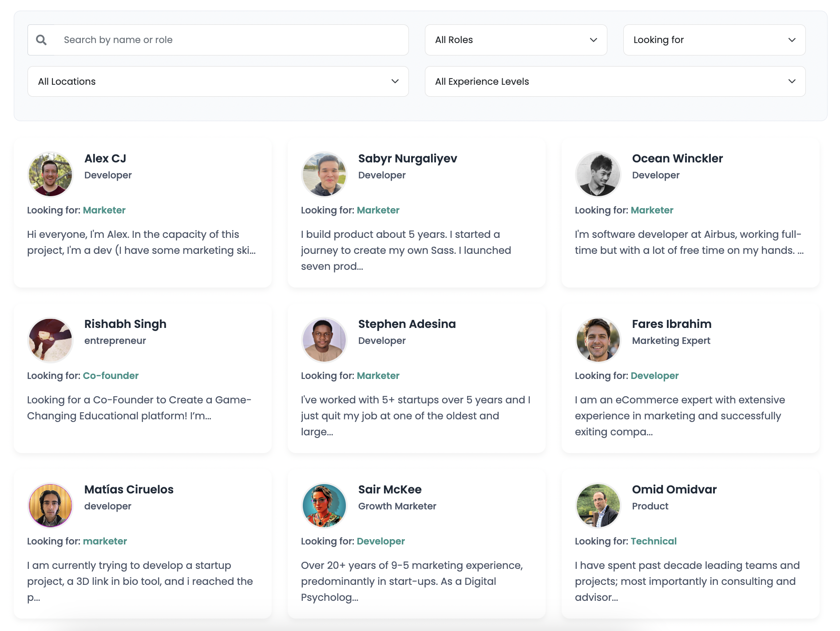Open the All Roles dropdown
The image size is (840, 631).
click(515, 39)
